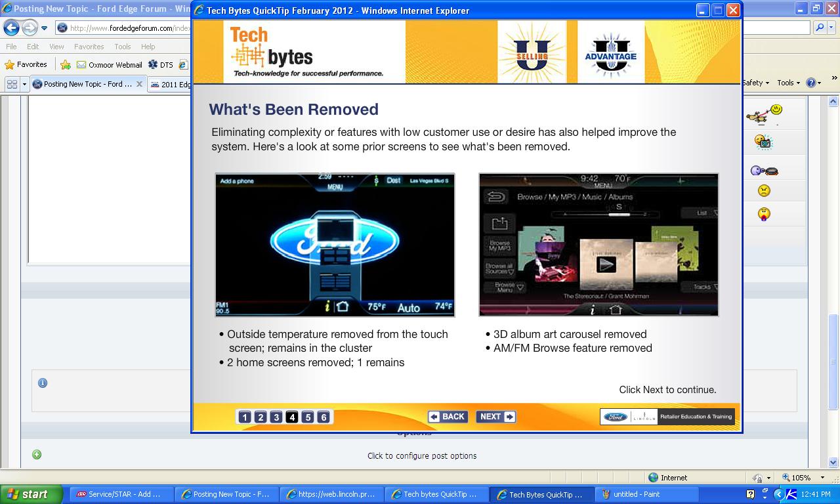Open the File menu
The height and width of the screenshot is (504, 840).
coord(11,47)
